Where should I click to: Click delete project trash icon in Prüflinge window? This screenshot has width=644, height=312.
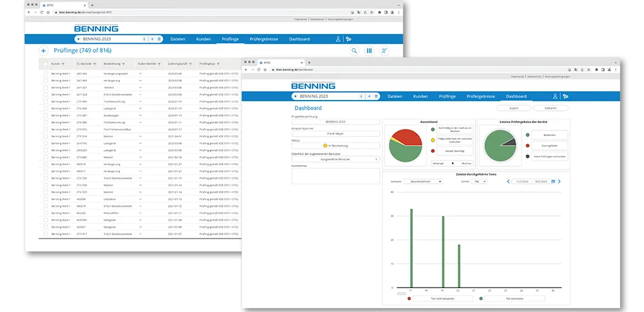coord(159,39)
